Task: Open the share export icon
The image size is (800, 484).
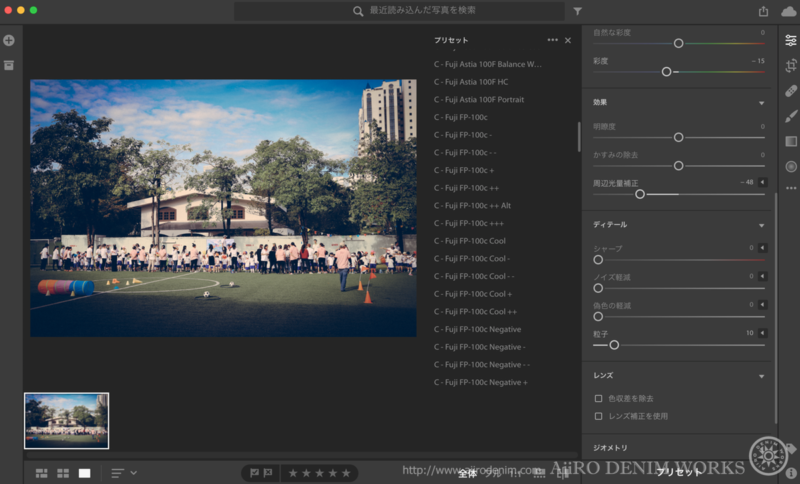Action: tap(763, 11)
